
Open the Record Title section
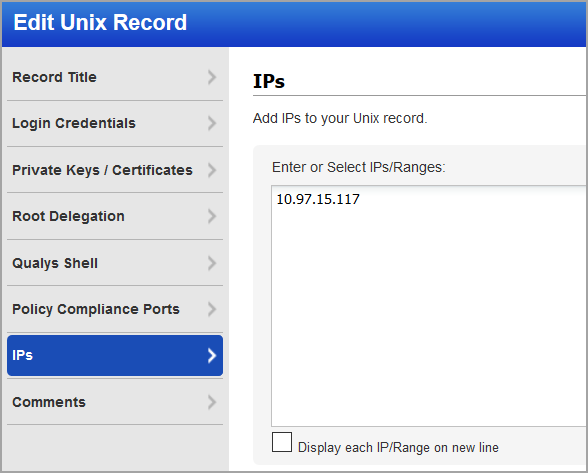click(x=115, y=77)
